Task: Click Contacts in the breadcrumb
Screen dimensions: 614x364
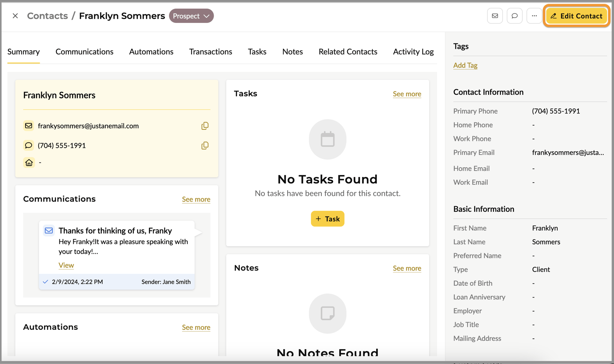Action: click(x=47, y=16)
